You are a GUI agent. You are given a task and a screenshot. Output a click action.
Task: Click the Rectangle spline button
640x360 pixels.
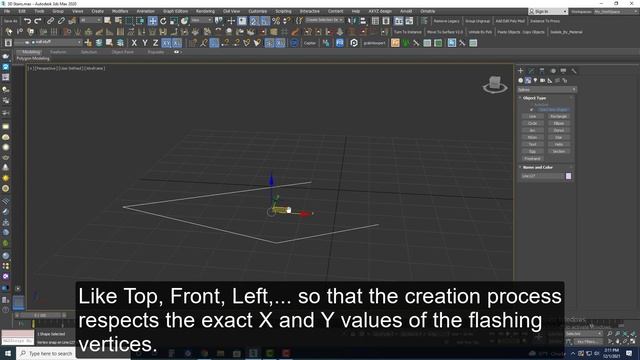click(559, 116)
